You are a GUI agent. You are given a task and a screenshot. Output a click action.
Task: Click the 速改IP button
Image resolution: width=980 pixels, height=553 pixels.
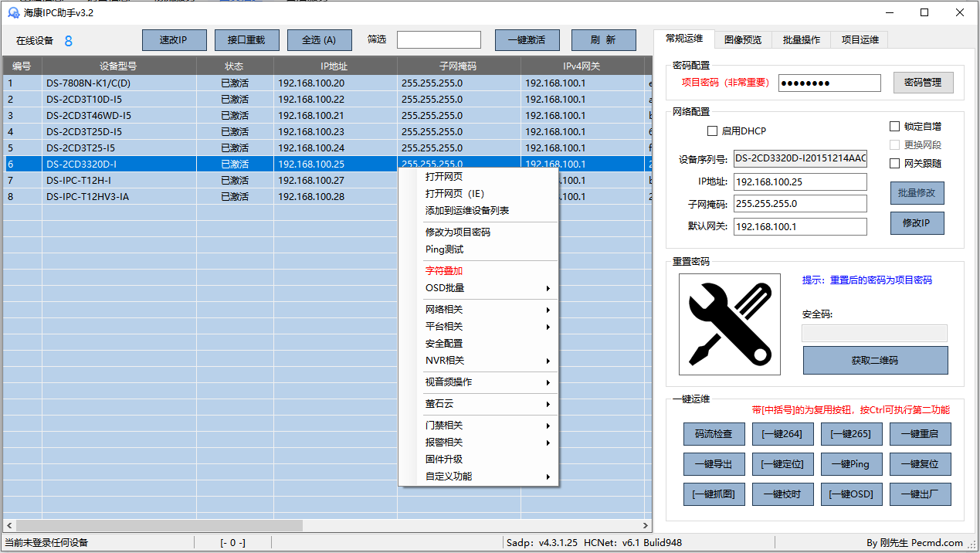pos(175,40)
